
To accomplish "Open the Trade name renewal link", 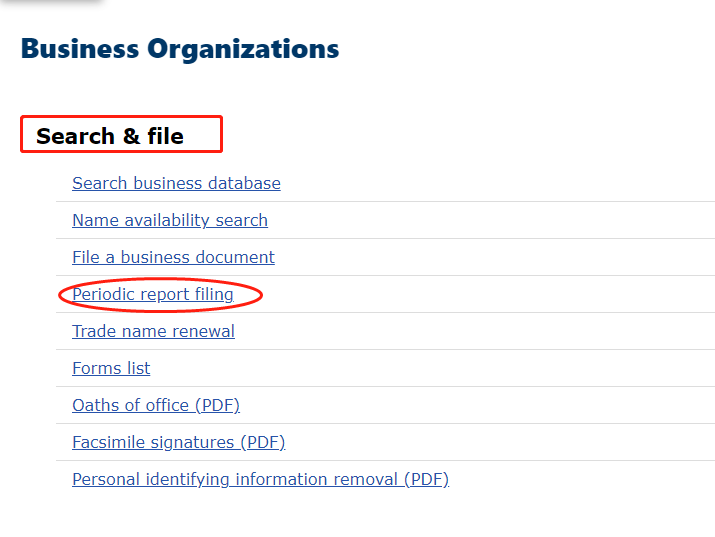I will (x=153, y=331).
